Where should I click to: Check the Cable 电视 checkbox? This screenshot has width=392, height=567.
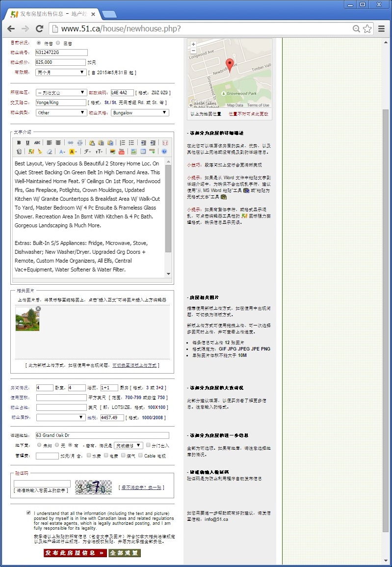[140, 456]
